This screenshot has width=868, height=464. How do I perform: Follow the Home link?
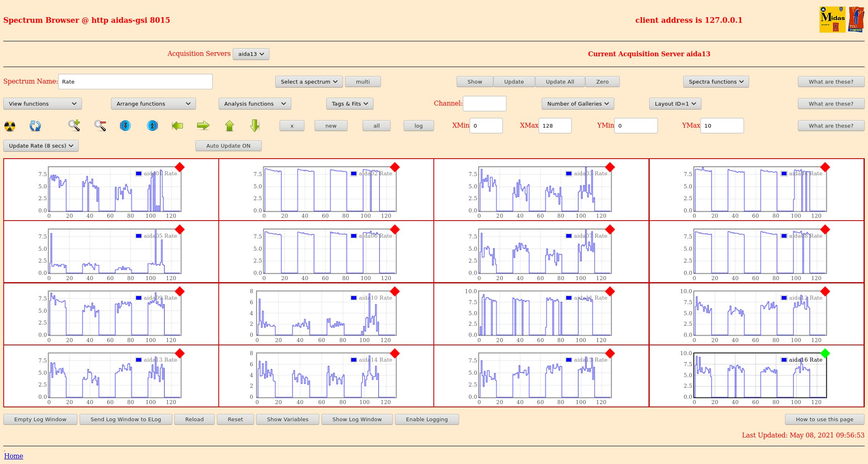[x=13, y=456]
